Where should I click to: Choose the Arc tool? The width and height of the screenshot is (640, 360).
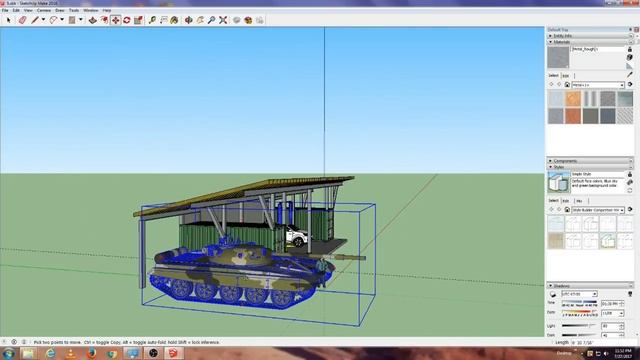53,20
